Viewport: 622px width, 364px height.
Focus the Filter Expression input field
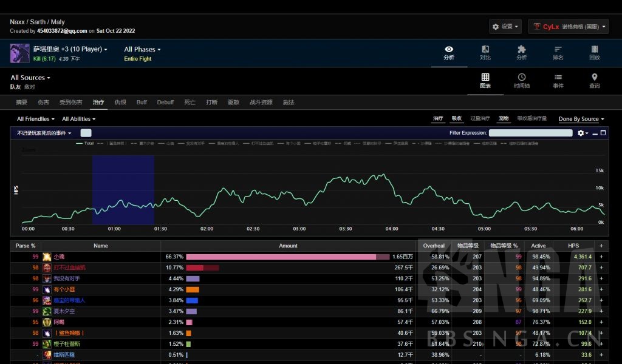(531, 133)
